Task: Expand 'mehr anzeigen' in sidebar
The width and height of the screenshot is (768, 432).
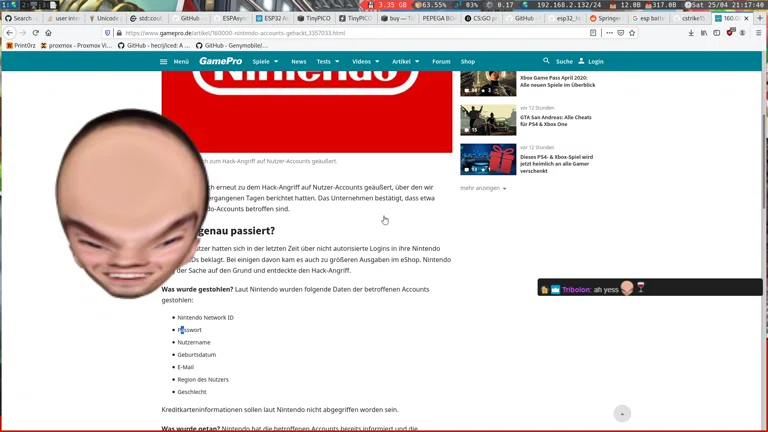Action: pyautogui.click(x=483, y=188)
